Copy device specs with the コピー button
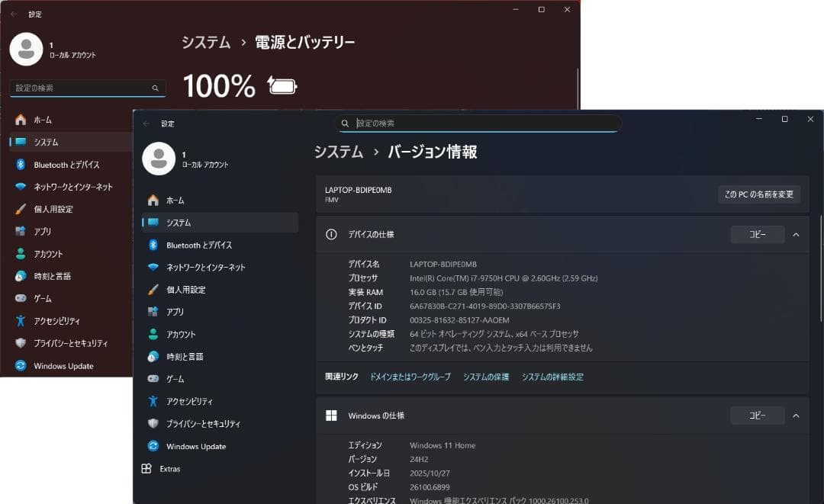The image size is (824, 504). click(757, 234)
